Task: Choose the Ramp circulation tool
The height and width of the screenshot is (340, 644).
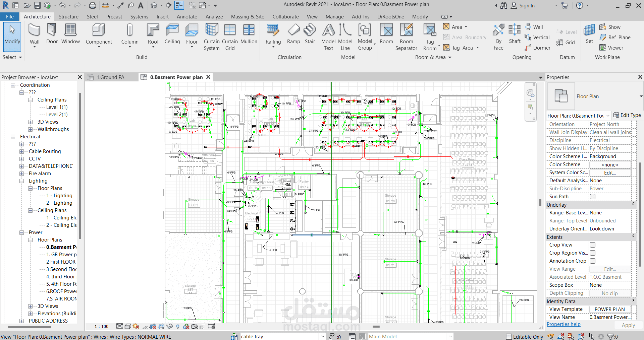Action: tap(293, 34)
